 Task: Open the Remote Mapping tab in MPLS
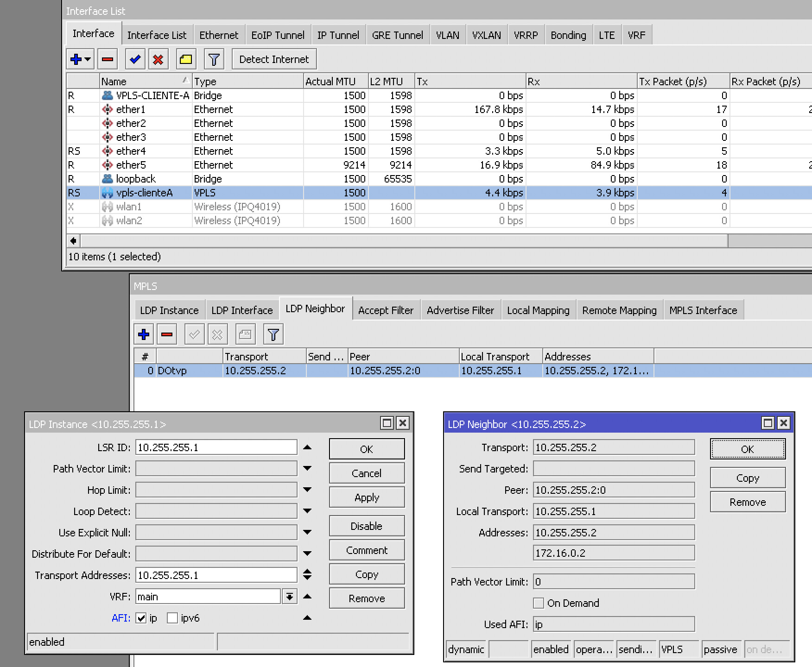(619, 310)
